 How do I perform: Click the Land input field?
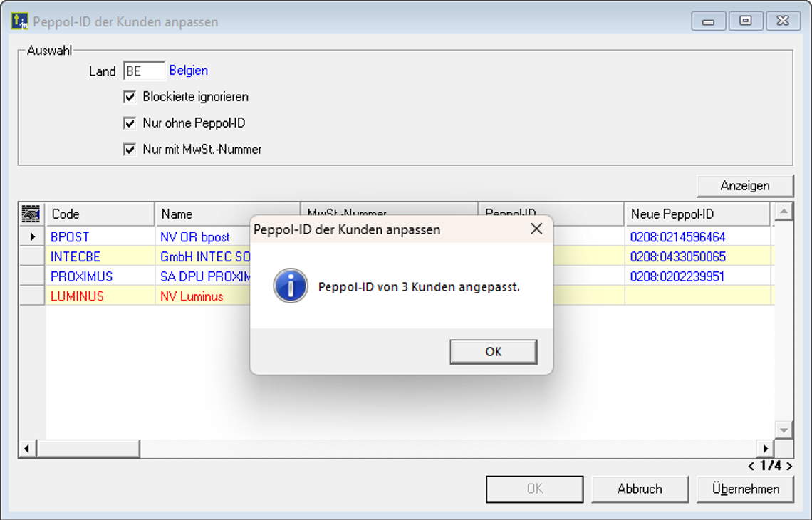coord(144,71)
